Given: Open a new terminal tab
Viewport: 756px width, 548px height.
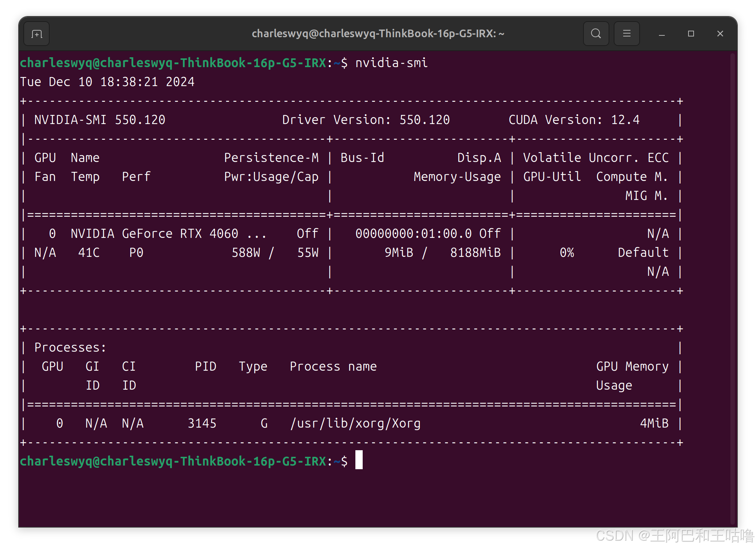Looking at the screenshot, I should click(x=36, y=34).
